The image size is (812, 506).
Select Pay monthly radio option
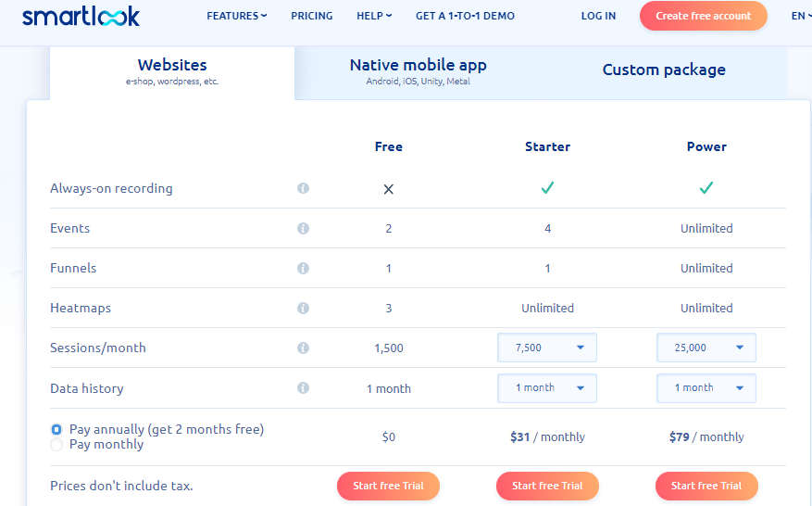tap(56, 444)
